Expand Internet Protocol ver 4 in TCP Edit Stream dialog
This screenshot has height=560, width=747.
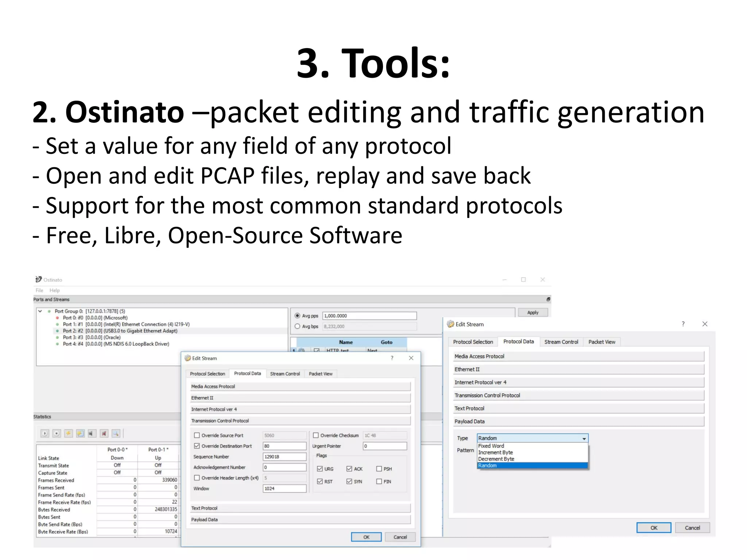click(x=300, y=409)
